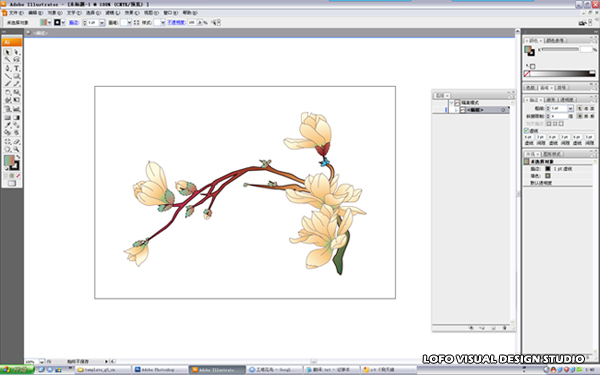Click the blue 描边 stroke link in control bar
This screenshot has height=375, width=600.
pos(74,23)
